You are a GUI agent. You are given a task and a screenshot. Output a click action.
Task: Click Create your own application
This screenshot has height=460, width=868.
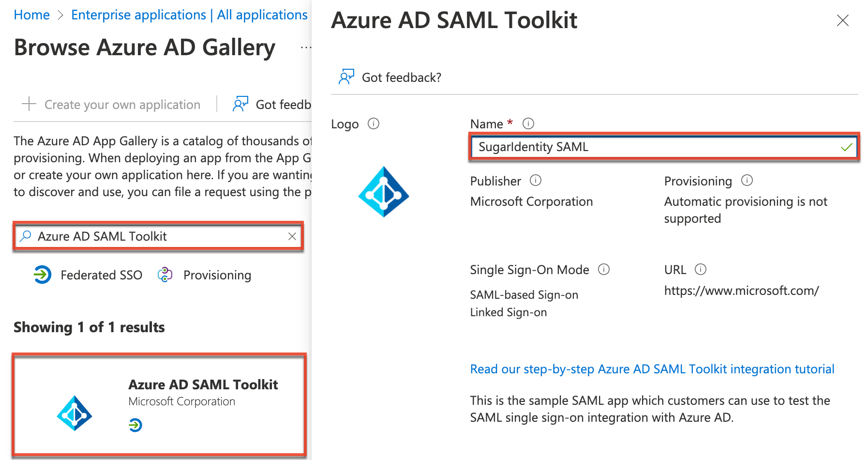122,104
